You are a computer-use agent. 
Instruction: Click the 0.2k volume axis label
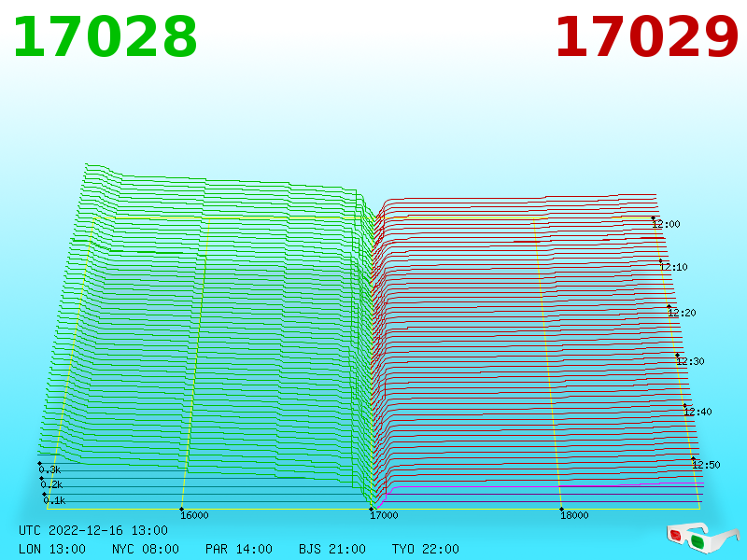click(51, 484)
